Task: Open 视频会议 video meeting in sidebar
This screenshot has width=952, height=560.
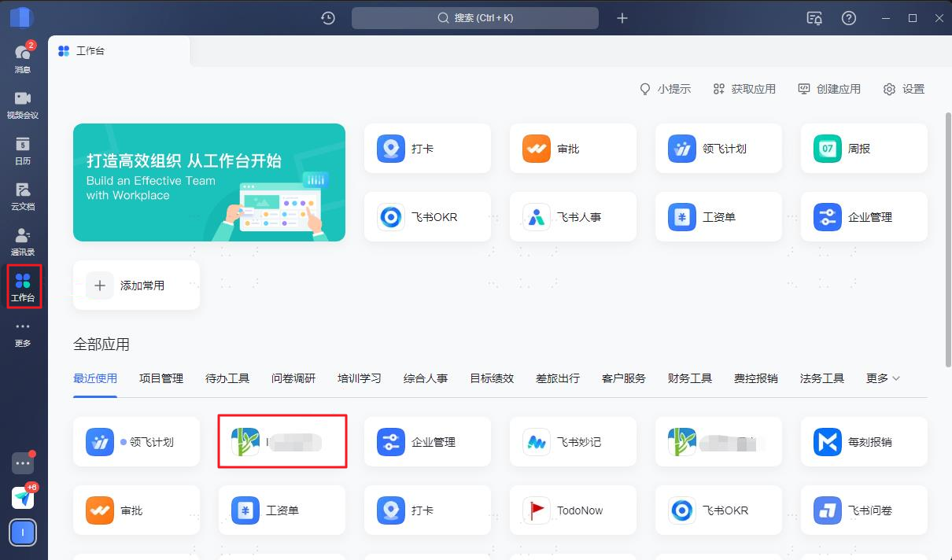Action: [x=23, y=104]
